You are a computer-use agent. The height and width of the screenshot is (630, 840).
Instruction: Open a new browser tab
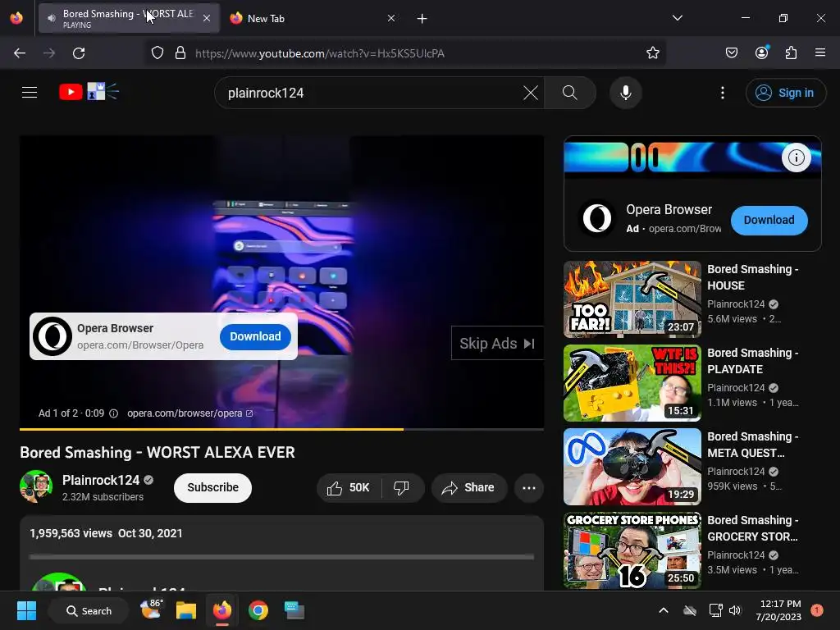point(422,19)
